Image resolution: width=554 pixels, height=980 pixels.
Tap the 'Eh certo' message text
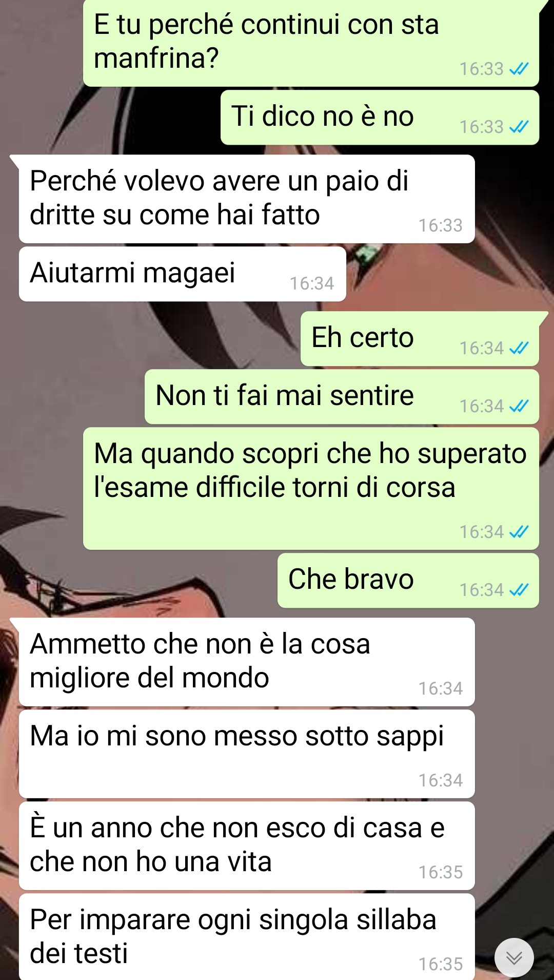click(x=363, y=338)
